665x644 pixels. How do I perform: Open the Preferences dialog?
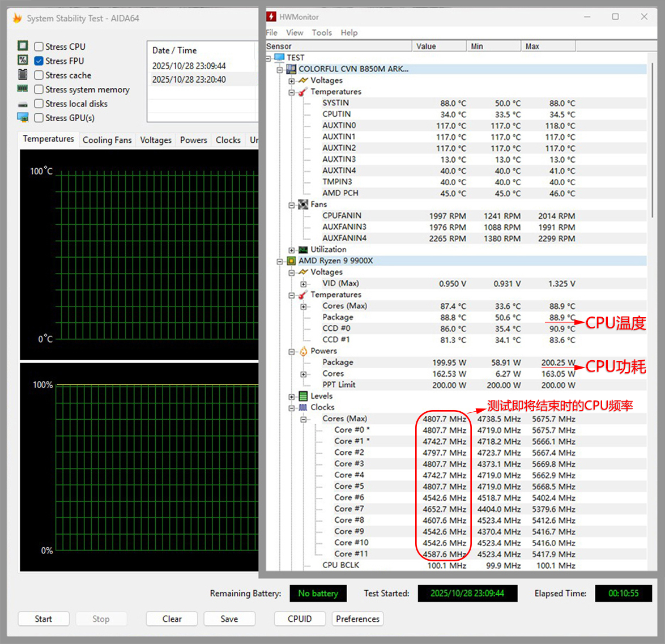point(357,619)
